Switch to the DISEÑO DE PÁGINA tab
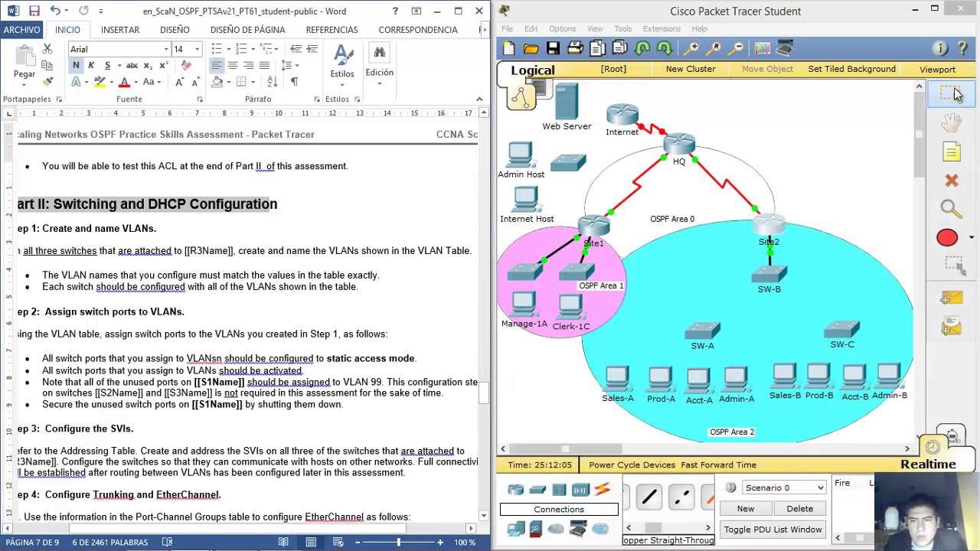This screenshot has height=551, width=980. [247, 30]
